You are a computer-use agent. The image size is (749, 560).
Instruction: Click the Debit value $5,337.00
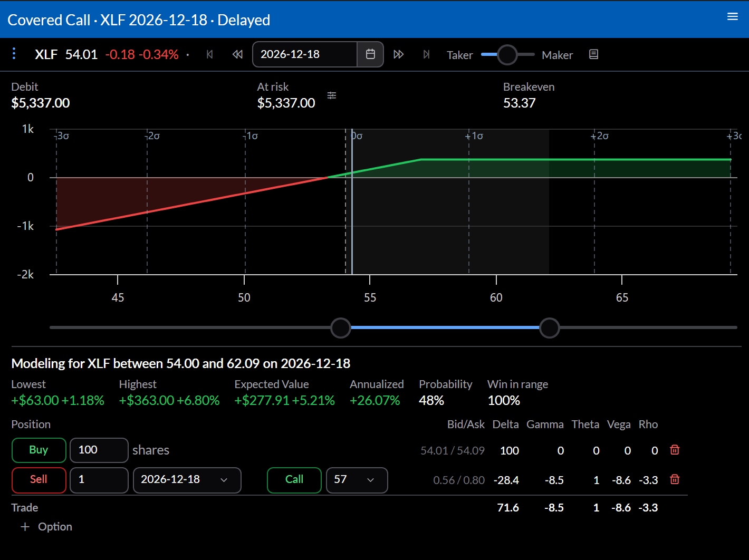pos(41,103)
